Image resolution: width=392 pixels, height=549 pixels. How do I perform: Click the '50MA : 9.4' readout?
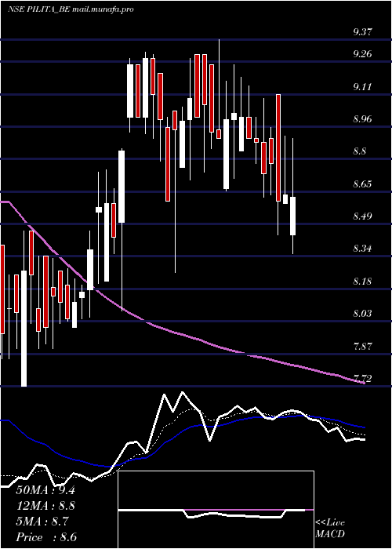tap(45, 490)
